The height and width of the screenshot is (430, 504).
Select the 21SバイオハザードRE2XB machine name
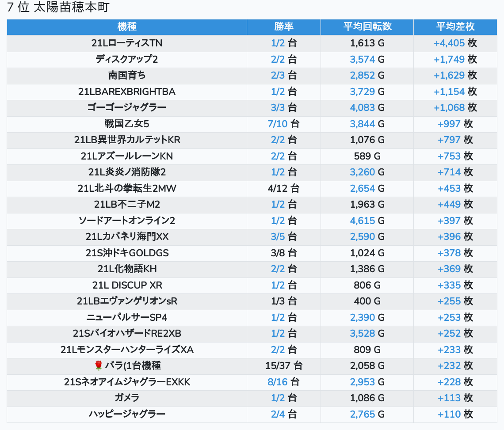(126, 334)
